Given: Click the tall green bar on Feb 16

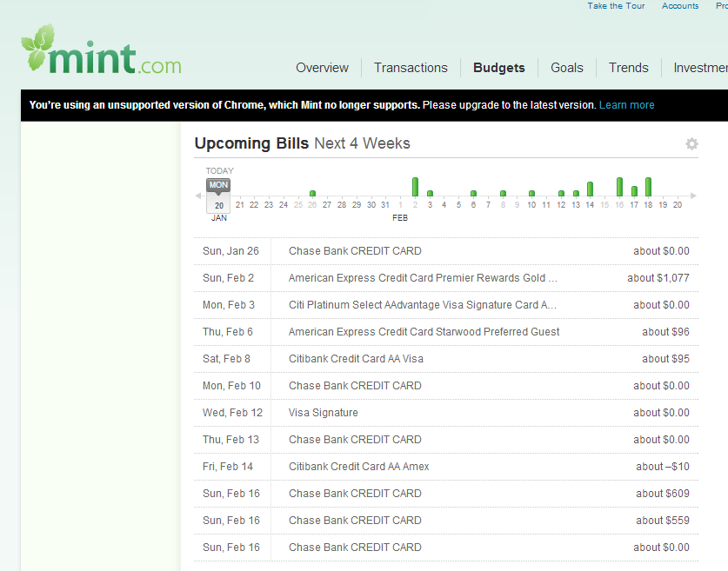Looking at the screenshot, I should (619, 187).
